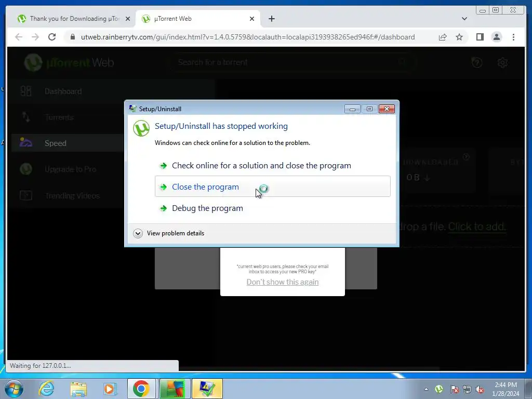Expand 'View problem details' chevron

pos(138,233)
